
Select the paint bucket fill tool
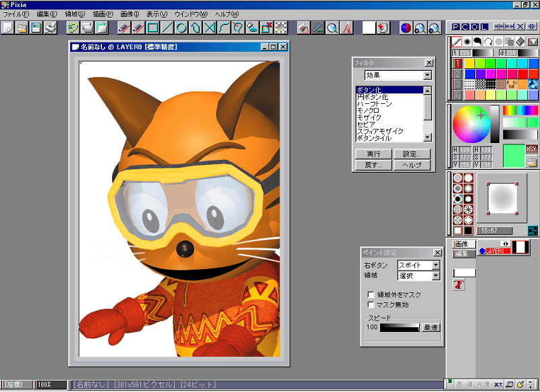pos(303,28)
